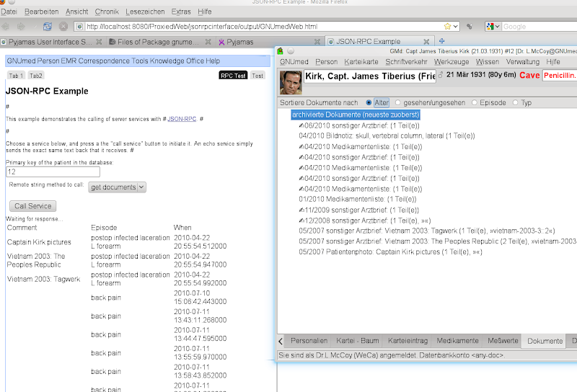Screen dimensions: 577x392
Task: Open the Schriftverkehr menu in GNUmed
Action: (x=405, y=62)
